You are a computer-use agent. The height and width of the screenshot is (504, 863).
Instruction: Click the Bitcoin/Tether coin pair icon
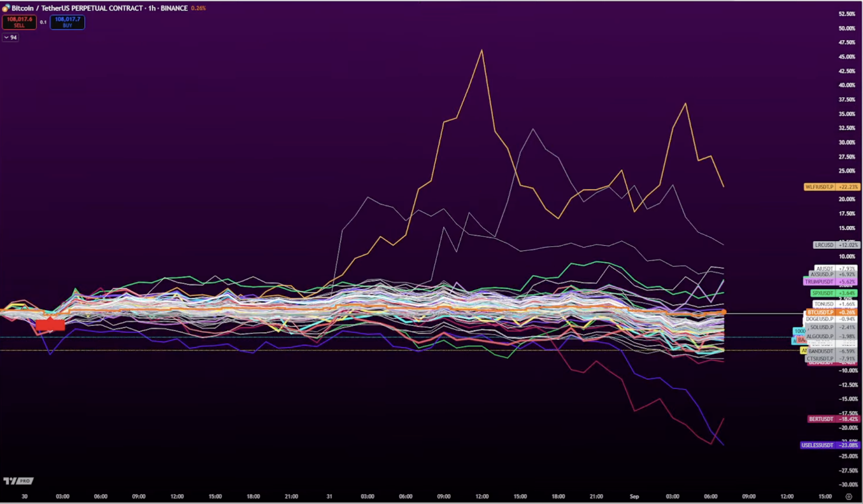click(x=6, y=8)
